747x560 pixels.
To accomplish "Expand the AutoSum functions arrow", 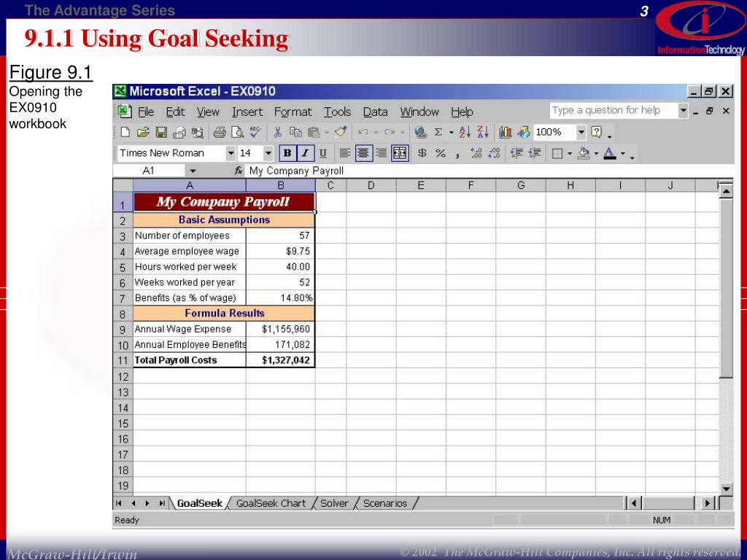I will [x=451, y=133].
